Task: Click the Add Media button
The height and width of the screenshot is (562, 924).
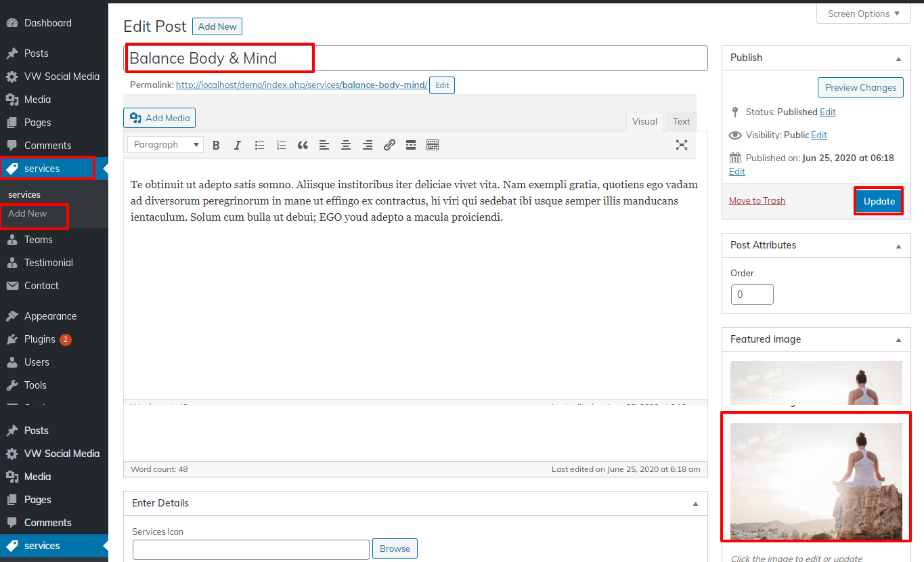Action: (x=160, y=118)
